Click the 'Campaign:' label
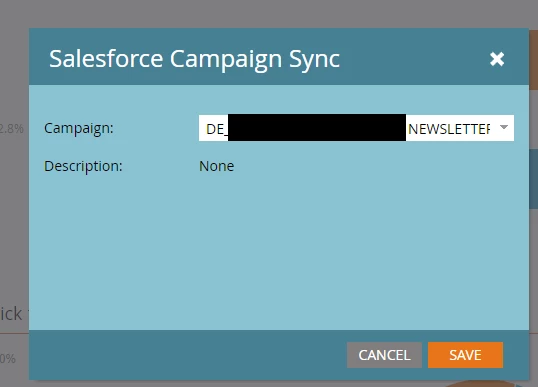The width and height of the screenshot is (538, 387). tap(79, 129)
